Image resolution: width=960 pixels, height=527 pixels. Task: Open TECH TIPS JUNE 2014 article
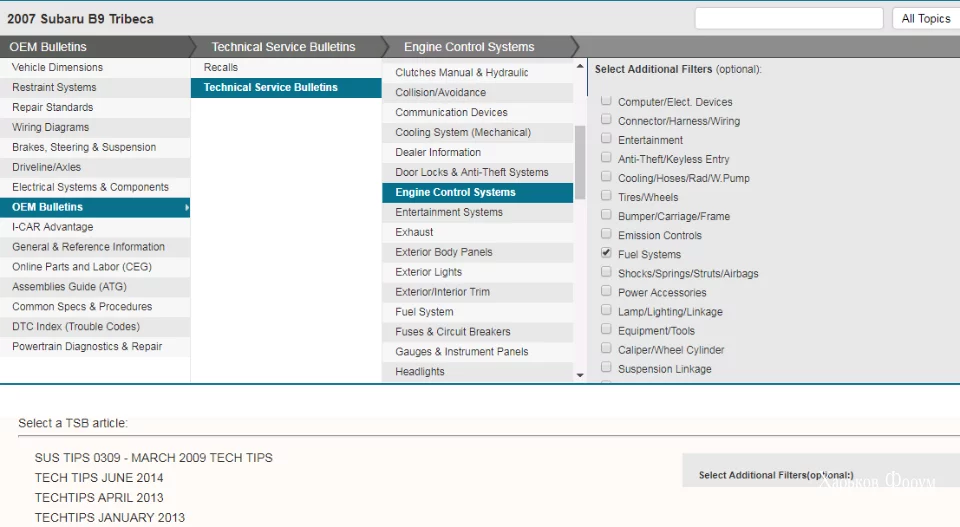[99, 477]
